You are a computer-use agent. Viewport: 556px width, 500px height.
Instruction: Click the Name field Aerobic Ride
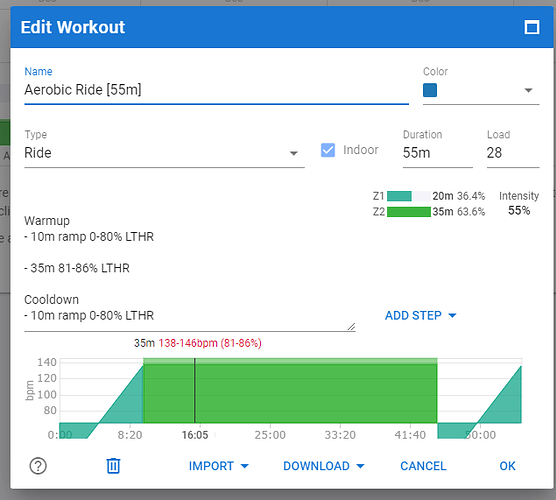(216, 90)
